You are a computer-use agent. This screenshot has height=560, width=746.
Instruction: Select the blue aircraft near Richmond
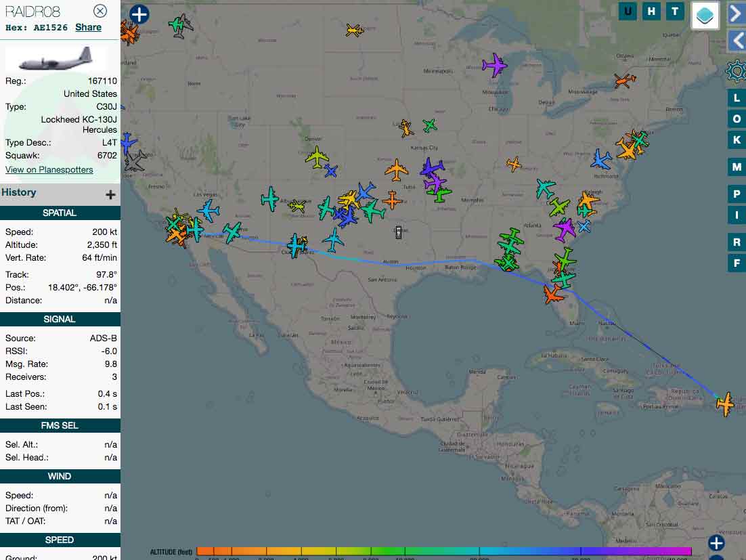click(601, 159)
